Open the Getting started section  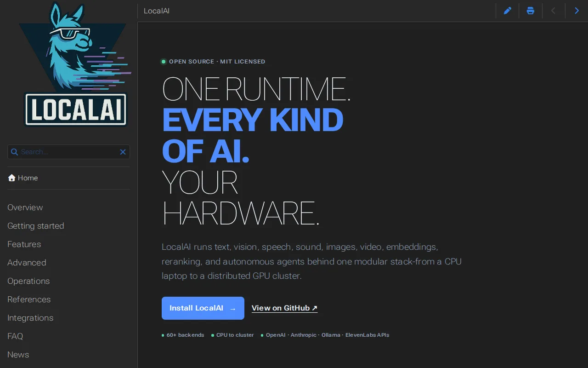(36, 226)
